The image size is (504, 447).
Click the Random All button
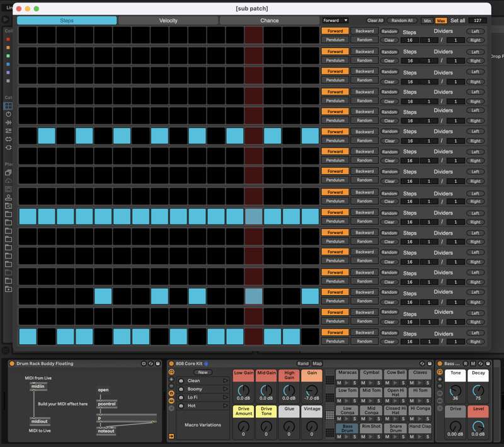click(402, 21)
